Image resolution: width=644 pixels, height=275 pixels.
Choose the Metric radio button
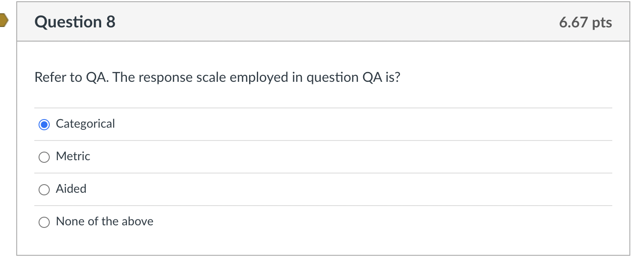(44, 157)
